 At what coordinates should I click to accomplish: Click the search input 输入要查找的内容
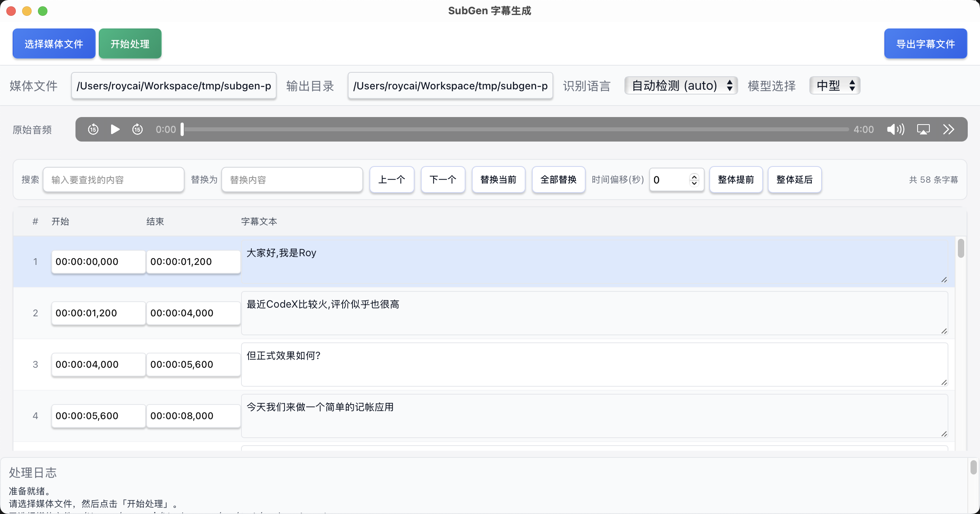[113, 180]
